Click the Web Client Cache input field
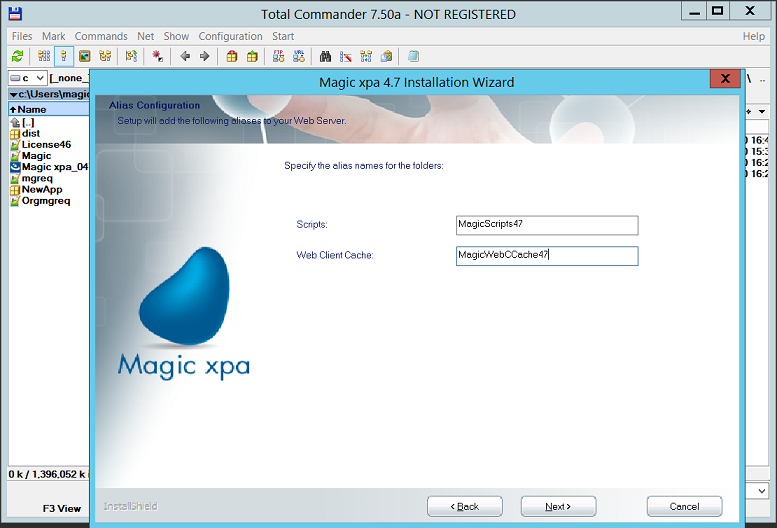Screen dimensions: 777x528 pos(547,256)
